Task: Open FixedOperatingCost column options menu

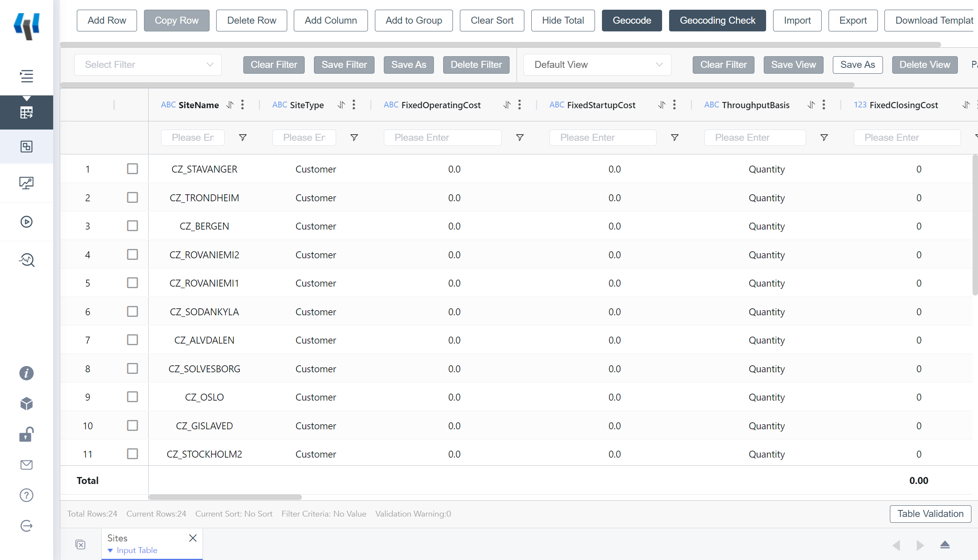Action: tap(520, 105)
